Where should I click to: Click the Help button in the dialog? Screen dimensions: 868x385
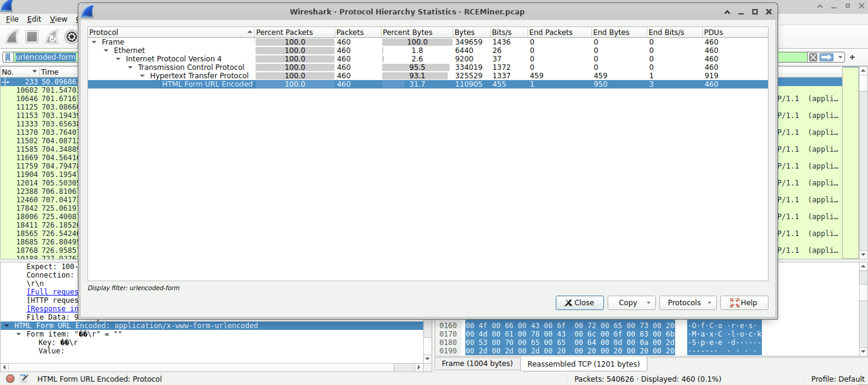(744, 303)
